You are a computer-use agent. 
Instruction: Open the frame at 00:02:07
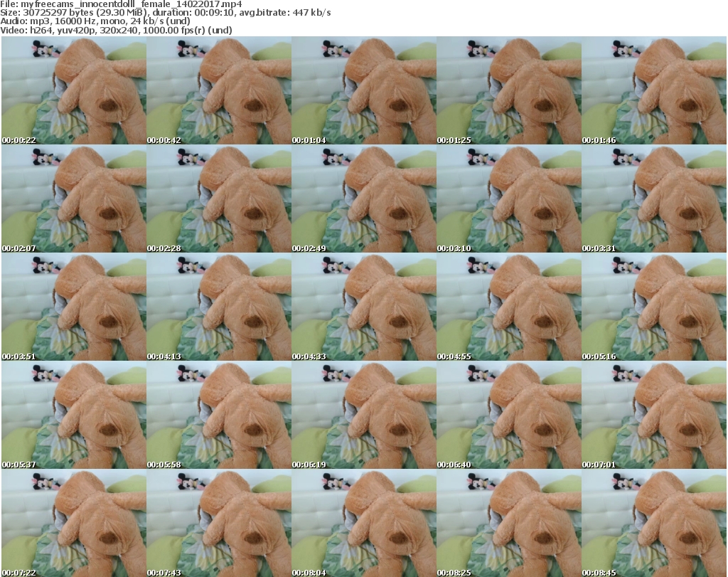(74, 198)
